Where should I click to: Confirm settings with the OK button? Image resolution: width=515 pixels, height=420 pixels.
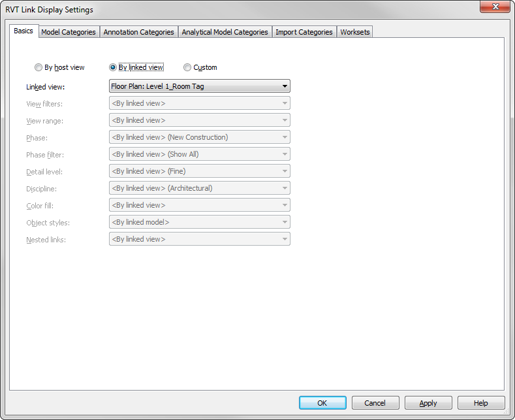[322, 403]
